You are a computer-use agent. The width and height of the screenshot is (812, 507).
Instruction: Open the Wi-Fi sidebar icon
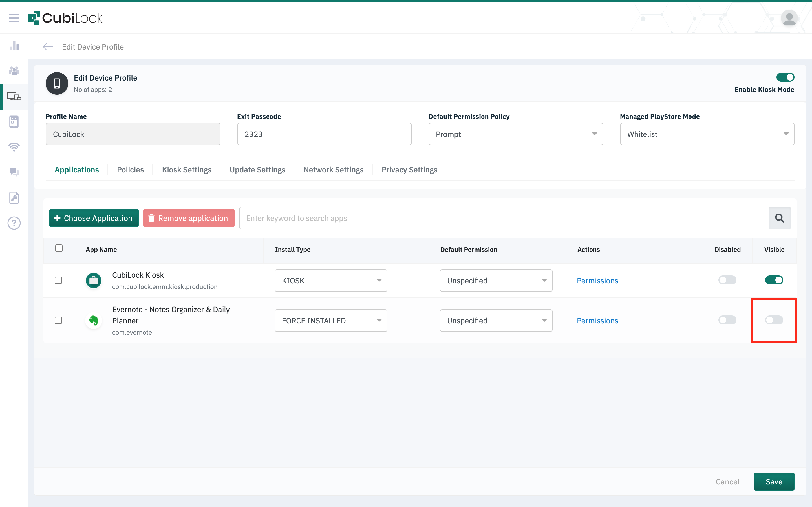14,147
